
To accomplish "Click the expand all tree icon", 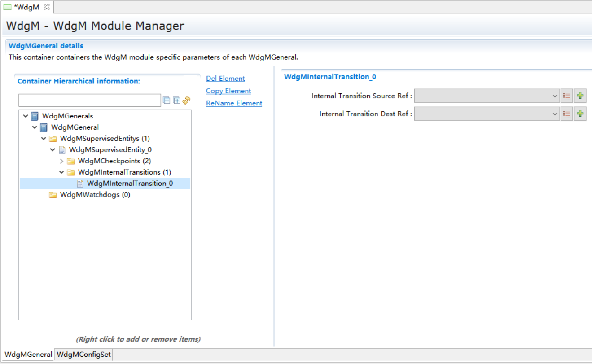I will pos(177,101).
